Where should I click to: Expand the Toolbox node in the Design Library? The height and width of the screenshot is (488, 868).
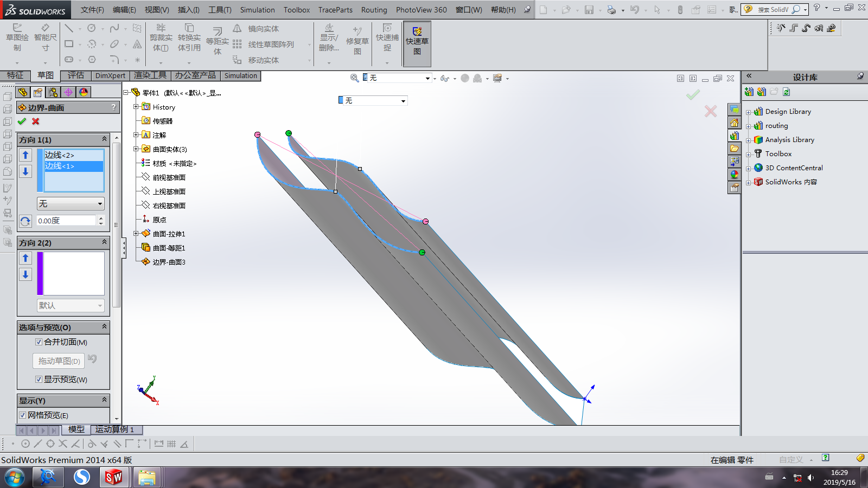pos(748,155)
